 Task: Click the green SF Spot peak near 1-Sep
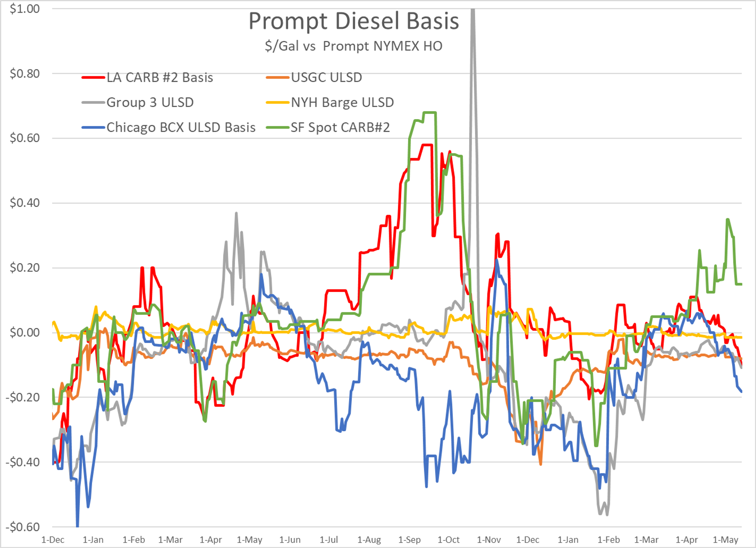click(430, 112)
